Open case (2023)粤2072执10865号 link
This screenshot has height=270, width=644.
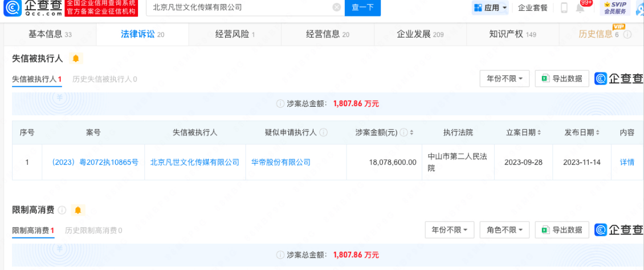93,162
